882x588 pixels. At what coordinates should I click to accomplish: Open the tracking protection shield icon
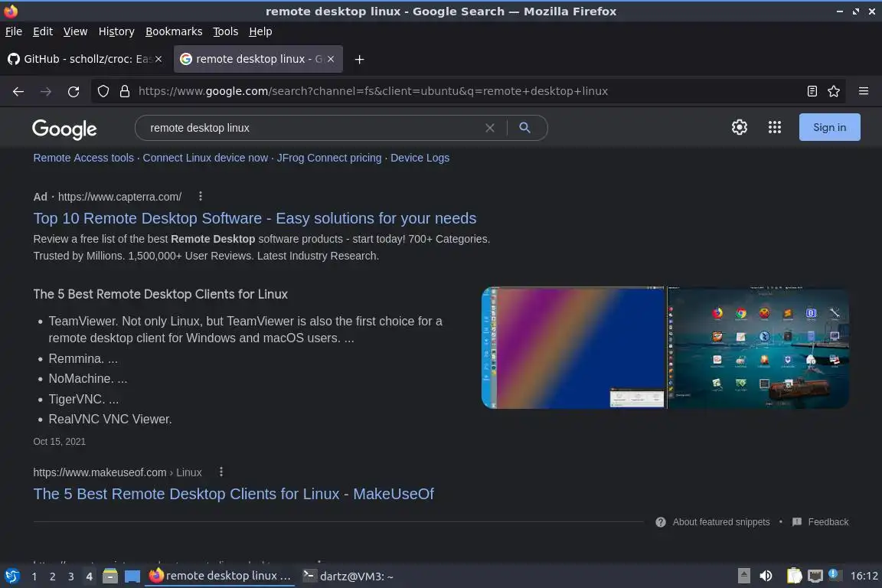[x=103, y=91]
